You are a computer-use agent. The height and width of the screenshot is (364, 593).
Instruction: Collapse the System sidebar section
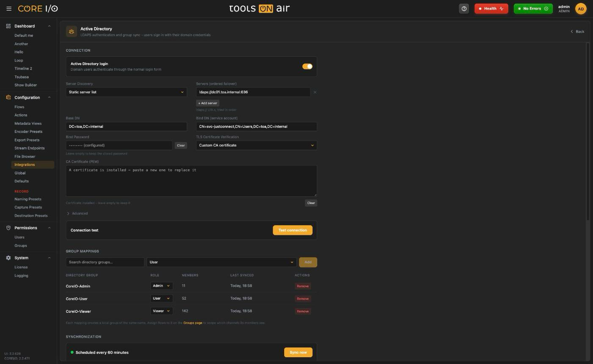[49, 258]
